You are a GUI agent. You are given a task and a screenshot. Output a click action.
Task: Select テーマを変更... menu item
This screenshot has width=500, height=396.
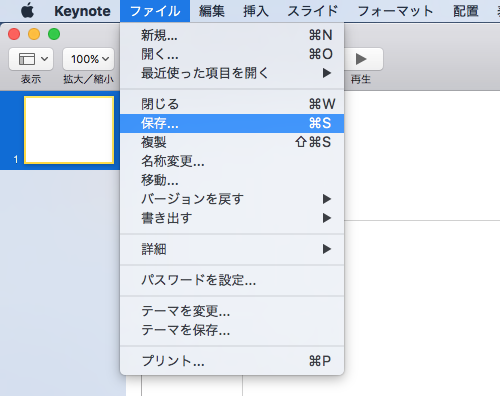click(232, 311)
